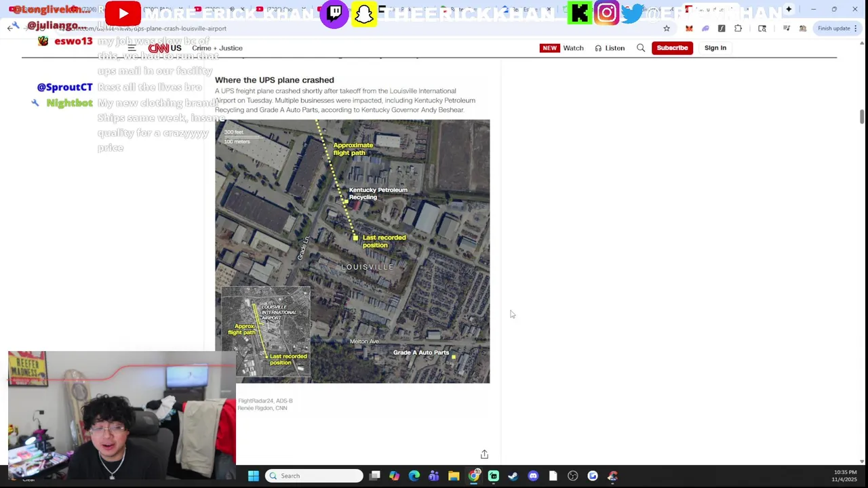Switch to Chrome on the taskbar
868x488 pixels.
point(473,476)
